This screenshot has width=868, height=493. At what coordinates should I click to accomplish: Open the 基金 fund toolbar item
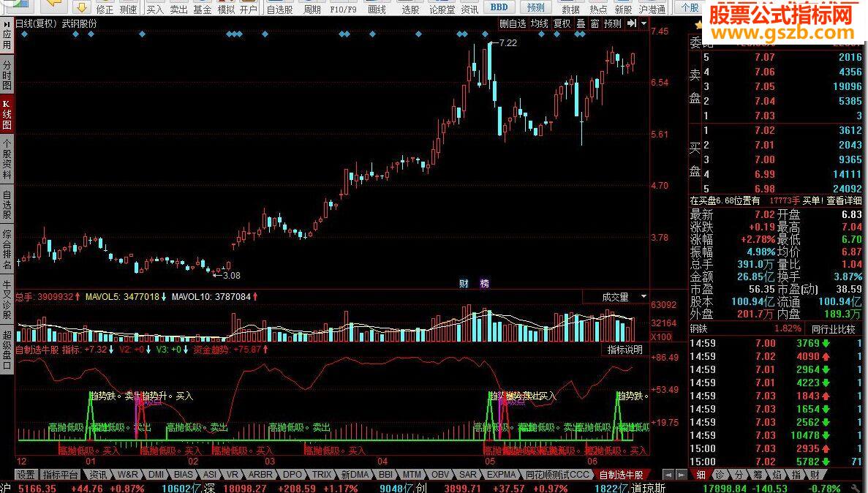coord(202,10)
